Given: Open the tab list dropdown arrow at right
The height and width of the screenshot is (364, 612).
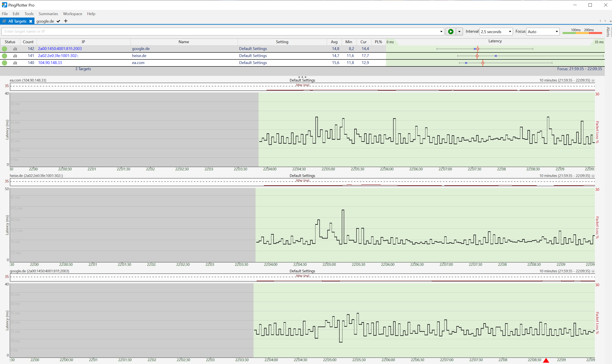Looking at the screenshot, I should pos(610,21).
